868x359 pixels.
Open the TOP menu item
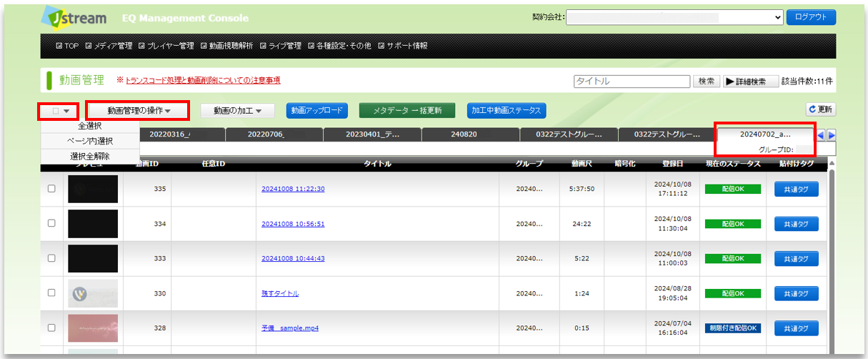pos(67,46)
